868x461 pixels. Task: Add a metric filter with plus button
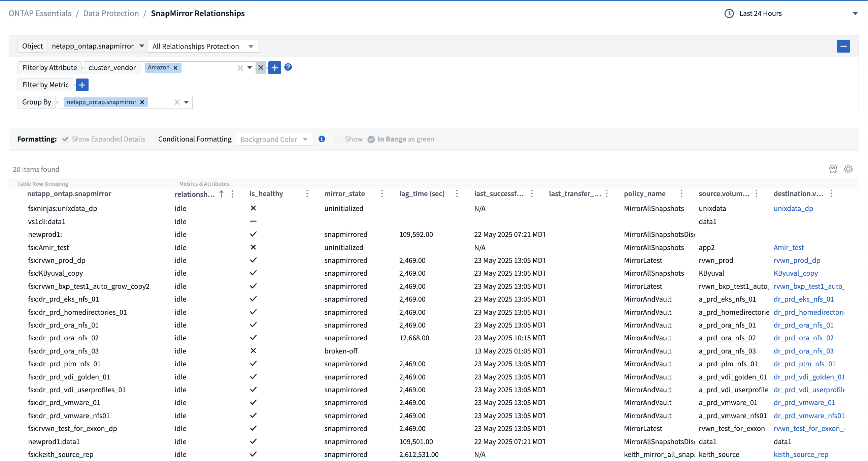pos(82,85)
